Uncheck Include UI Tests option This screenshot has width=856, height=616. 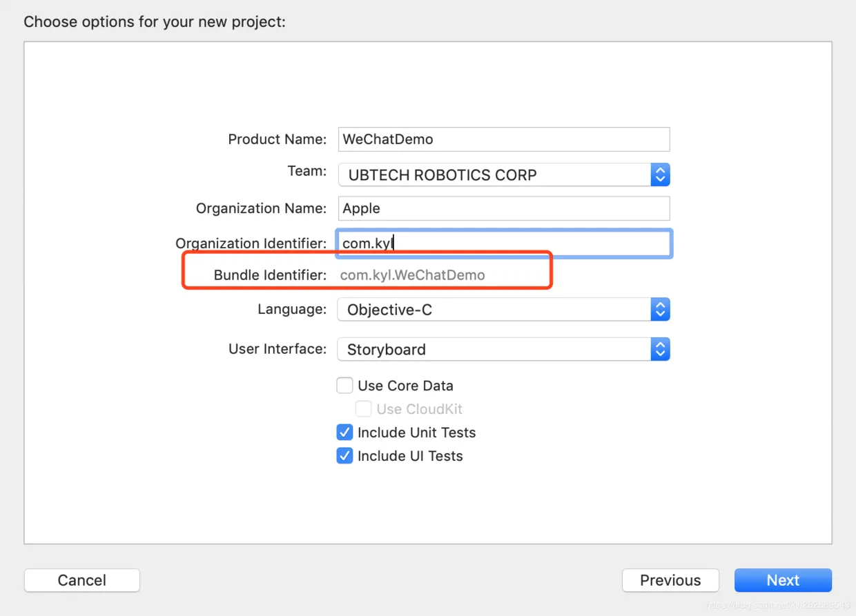[x=344, y=456]
